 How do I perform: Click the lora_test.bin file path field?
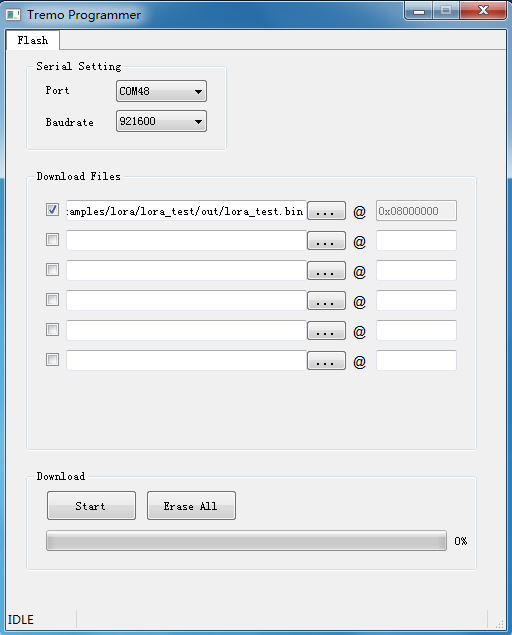click(x=186, y=211)
